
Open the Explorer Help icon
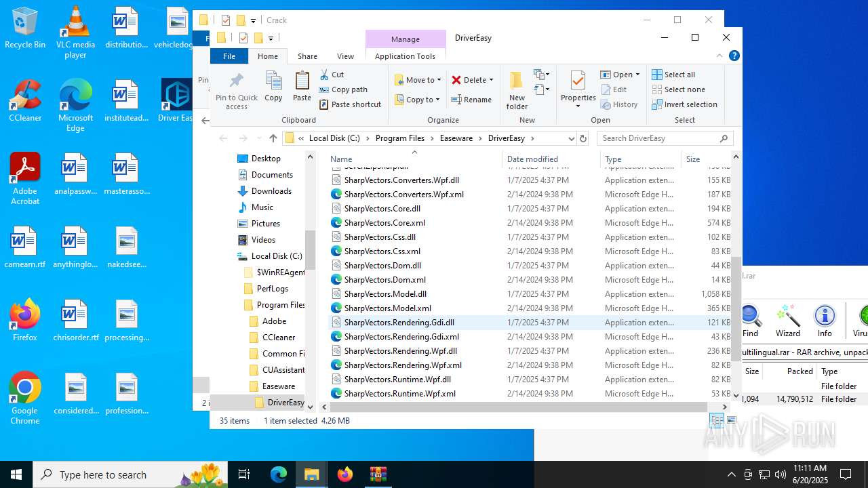coord(734,56)
